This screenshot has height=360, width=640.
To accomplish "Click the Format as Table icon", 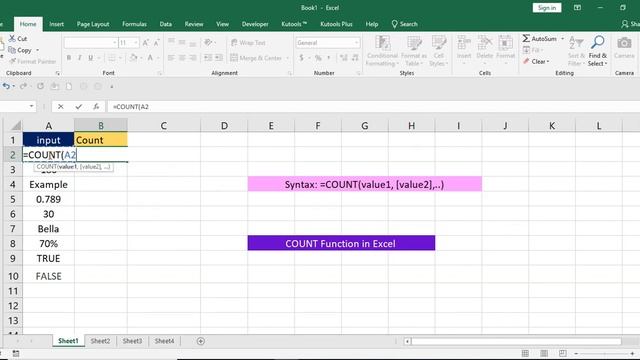I will click(x=414, y=42).
